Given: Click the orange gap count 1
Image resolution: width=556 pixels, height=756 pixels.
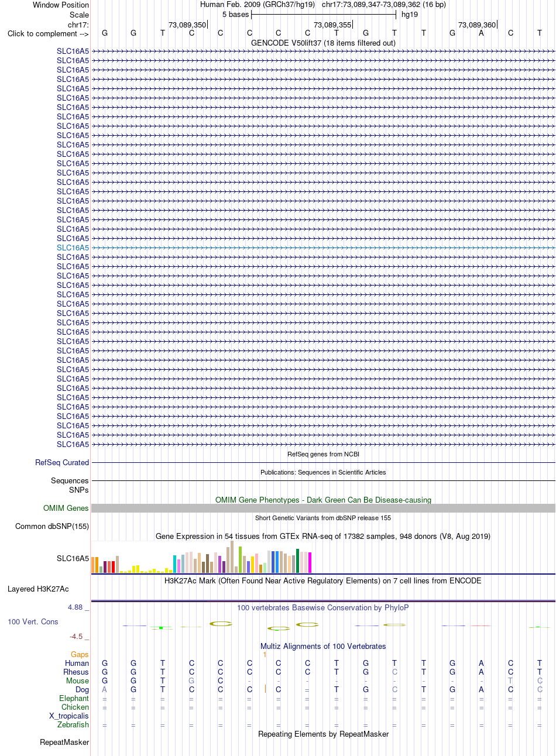Looking at the screenshot, I should [x=265, y=654].
